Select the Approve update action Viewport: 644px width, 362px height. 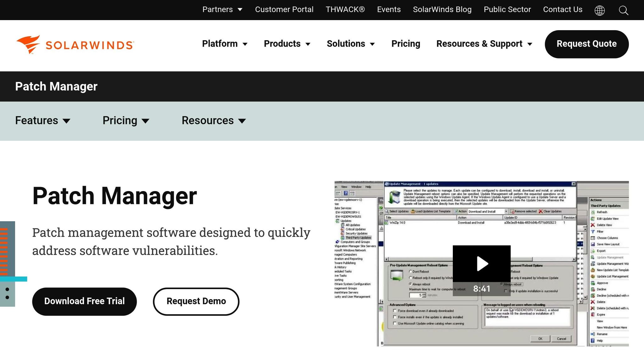pyautogui.click(x=592, y=283)
